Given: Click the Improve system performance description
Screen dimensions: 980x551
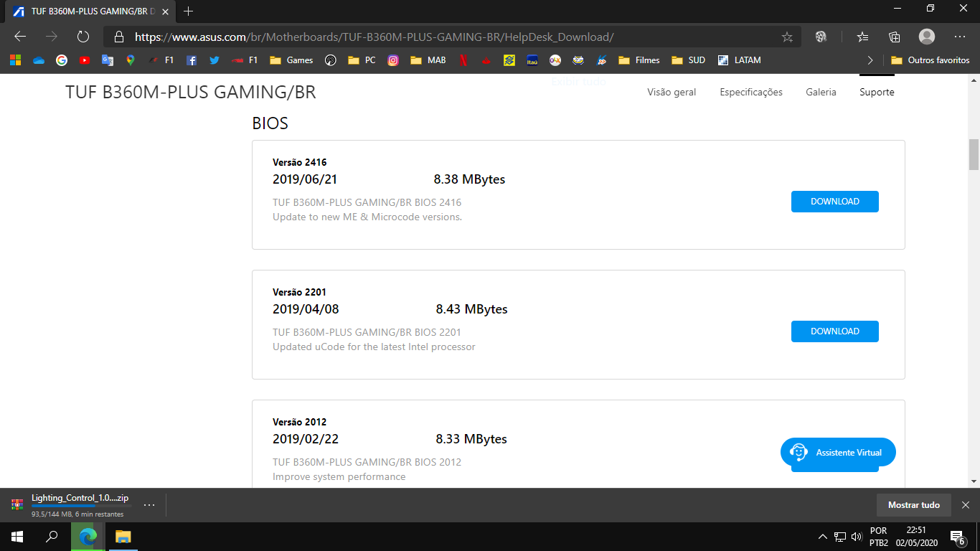Looking at the screenshot, I should (x=339, y=476).
